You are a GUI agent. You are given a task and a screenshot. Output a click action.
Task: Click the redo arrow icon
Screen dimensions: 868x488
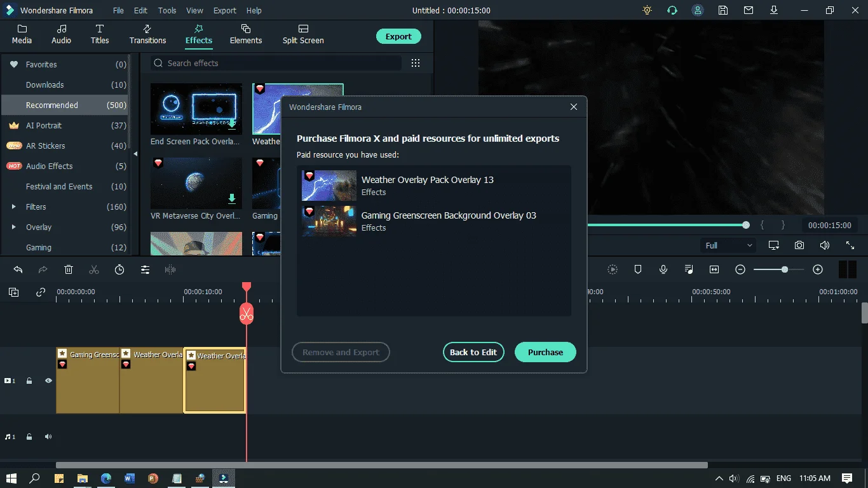[43, 269]
